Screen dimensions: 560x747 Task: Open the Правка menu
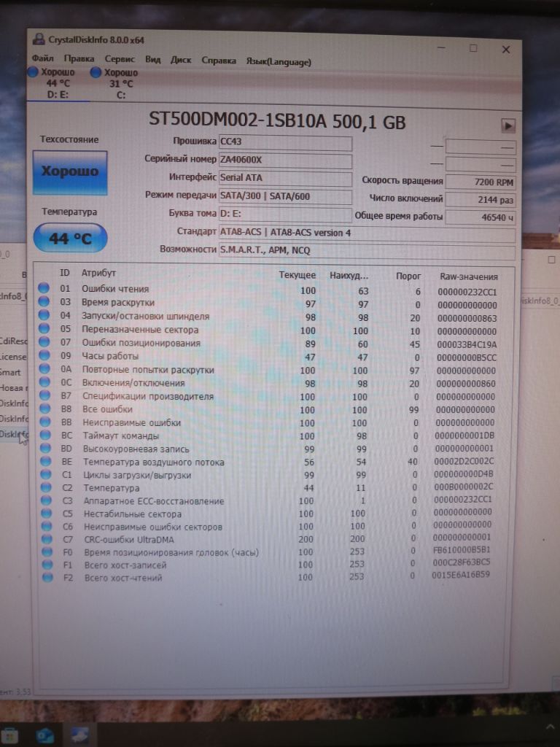point(79,58)
